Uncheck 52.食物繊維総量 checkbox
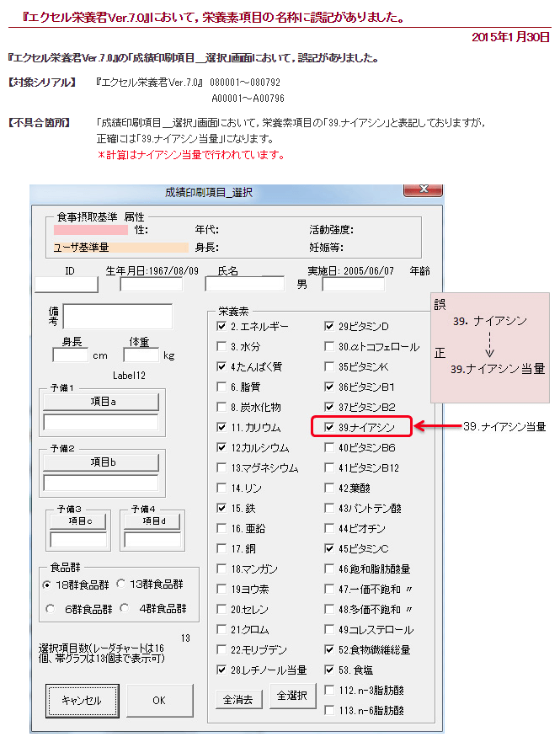This screenshot has height=742, width=560. [x=329, y=649]
